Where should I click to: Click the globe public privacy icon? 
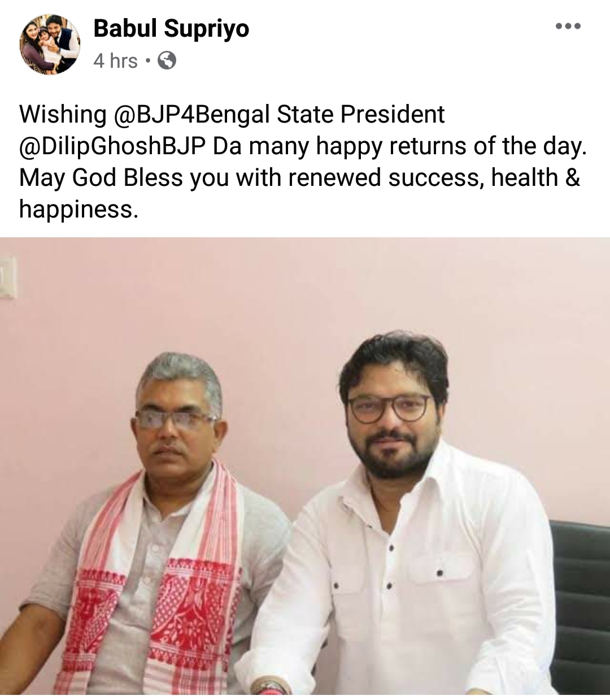coord(166,60)
